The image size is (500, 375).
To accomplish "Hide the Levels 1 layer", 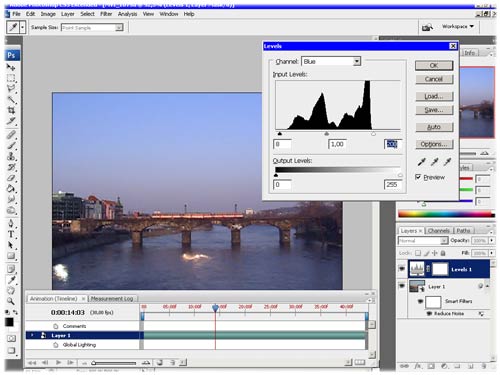I will tap(402, 269).
